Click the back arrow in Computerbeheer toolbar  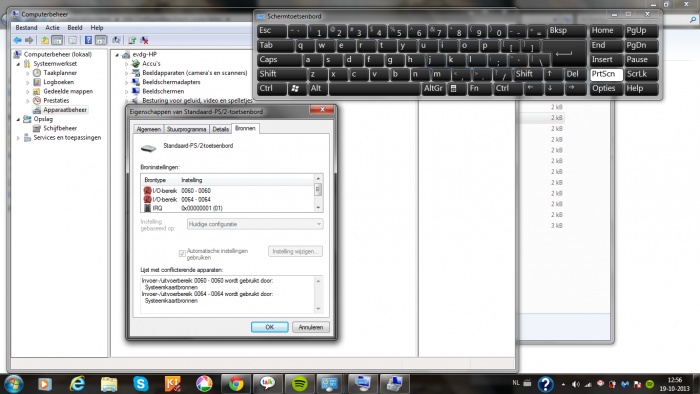pyautogui.click(x=17, y=40)
